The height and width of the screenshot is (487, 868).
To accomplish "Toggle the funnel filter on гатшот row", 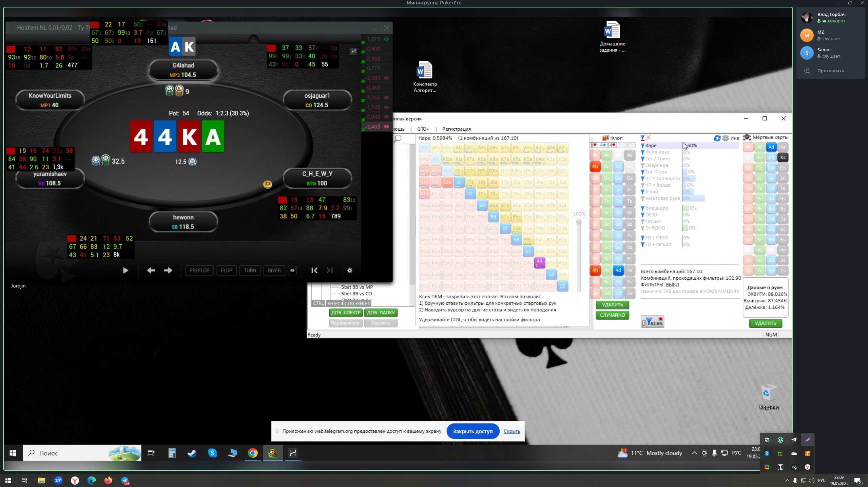I will 642,222.
